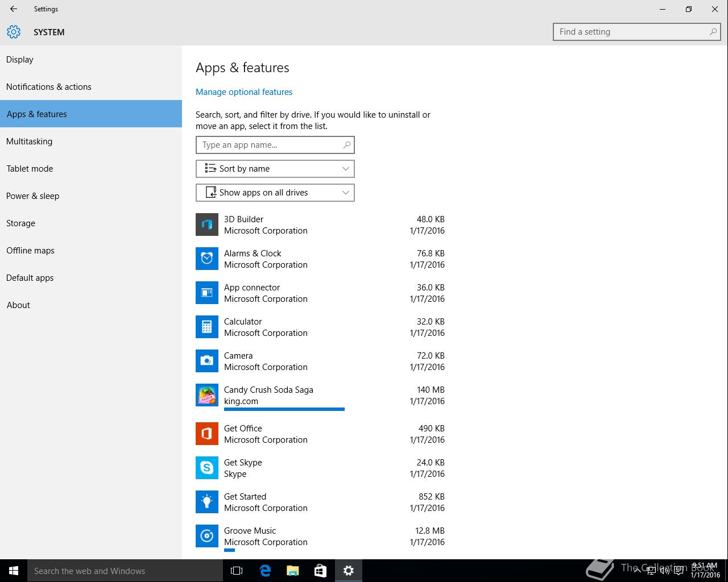This screenshot has width=728, height=582.
Task: Select the Get Office name
Action: (243, 428)
